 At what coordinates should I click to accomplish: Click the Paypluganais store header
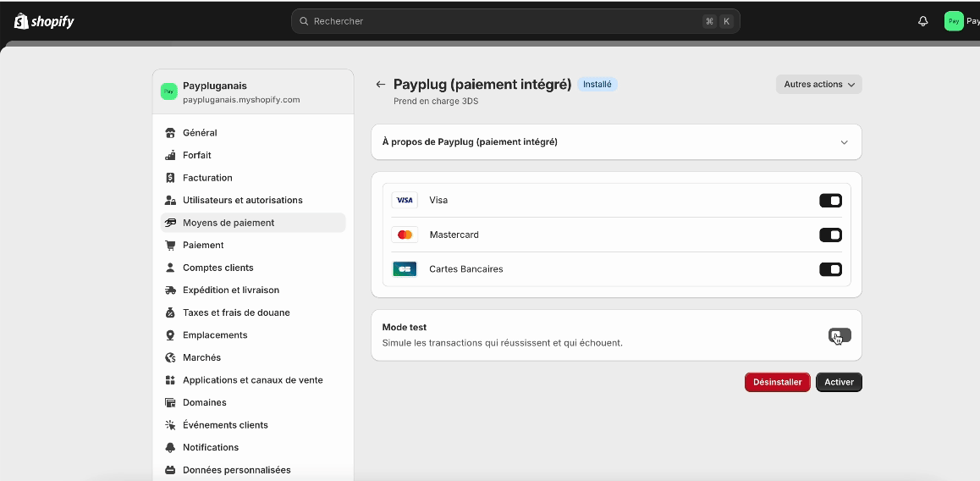[253, 91]
